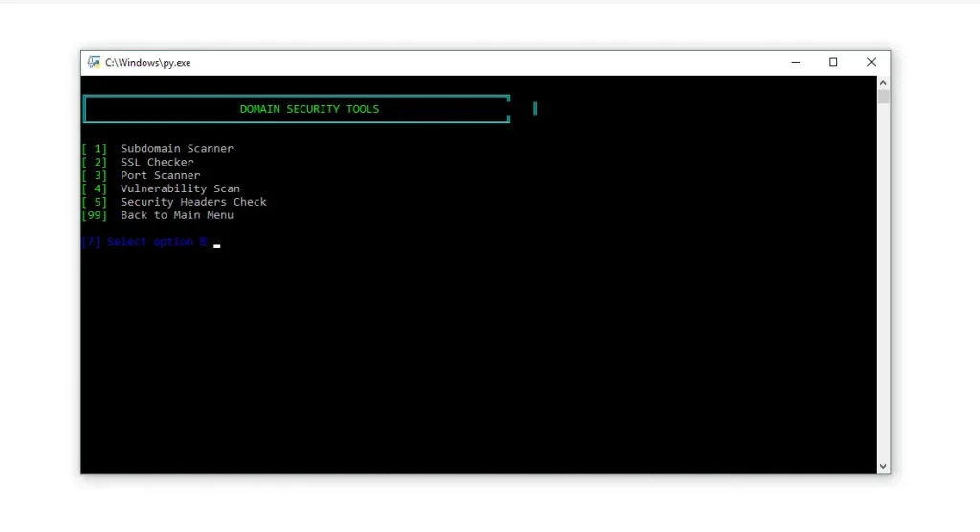Click the Back to Main Menu entry
Viewport: 980px width, 532px height.
click(x=177, y=216)
